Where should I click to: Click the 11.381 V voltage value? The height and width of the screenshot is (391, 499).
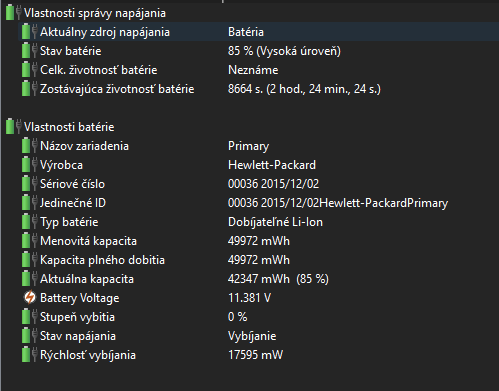(x=249, y=298)
